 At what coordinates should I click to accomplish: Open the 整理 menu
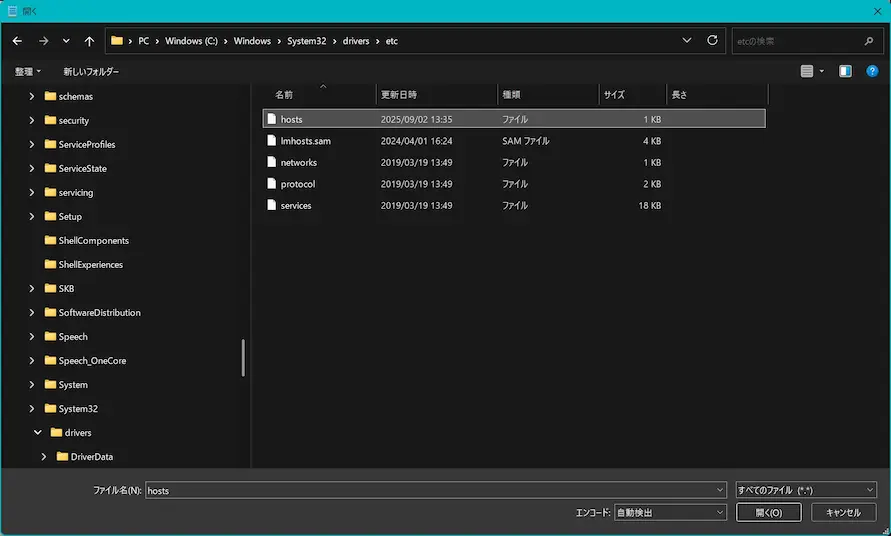pyautogui.click(x=27, y=72)
